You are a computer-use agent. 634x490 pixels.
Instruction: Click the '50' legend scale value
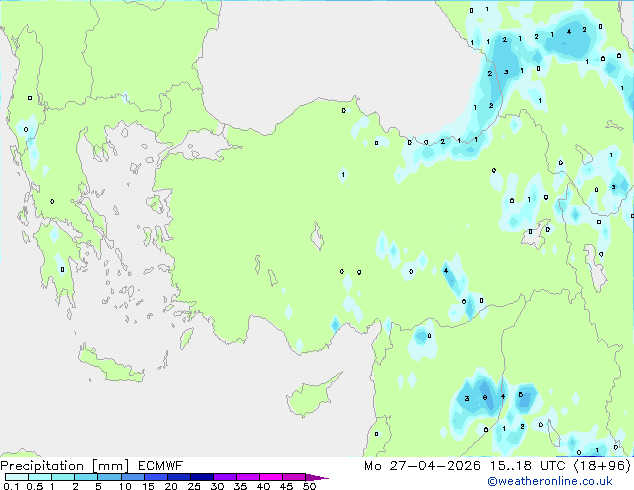click(310, 486)
